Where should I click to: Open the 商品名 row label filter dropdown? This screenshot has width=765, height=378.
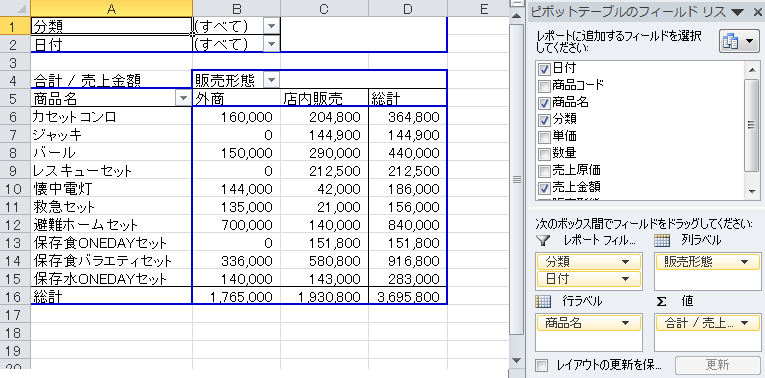pos(183,99)
